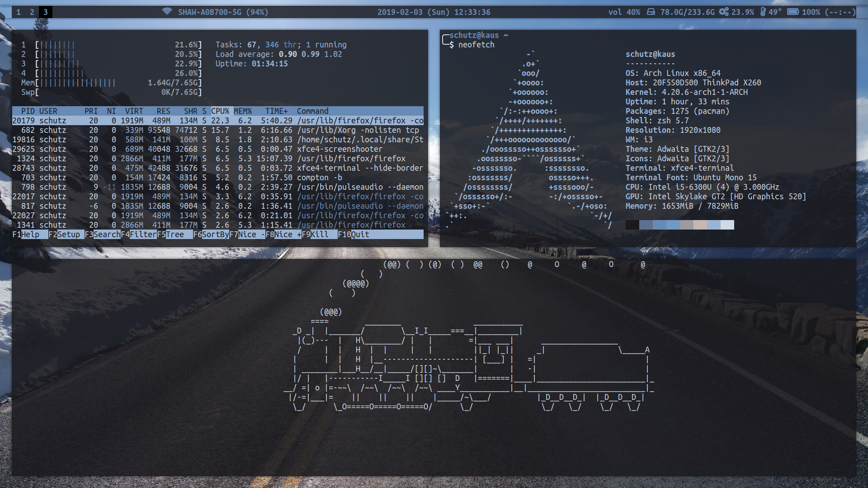Viewport: 868px width, 488px height.
Task: Click the lightest neofetch color block
Action: pos(727,225)
